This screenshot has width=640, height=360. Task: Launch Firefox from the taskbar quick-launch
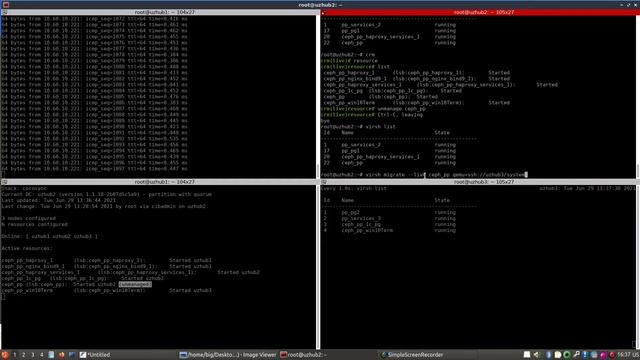click(62, 355)
